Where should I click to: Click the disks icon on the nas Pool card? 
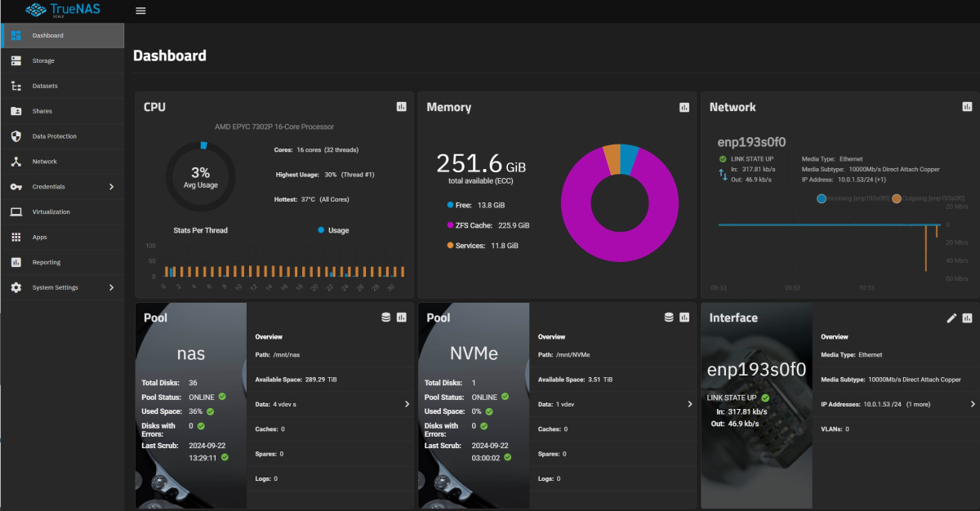coord(385,318)
